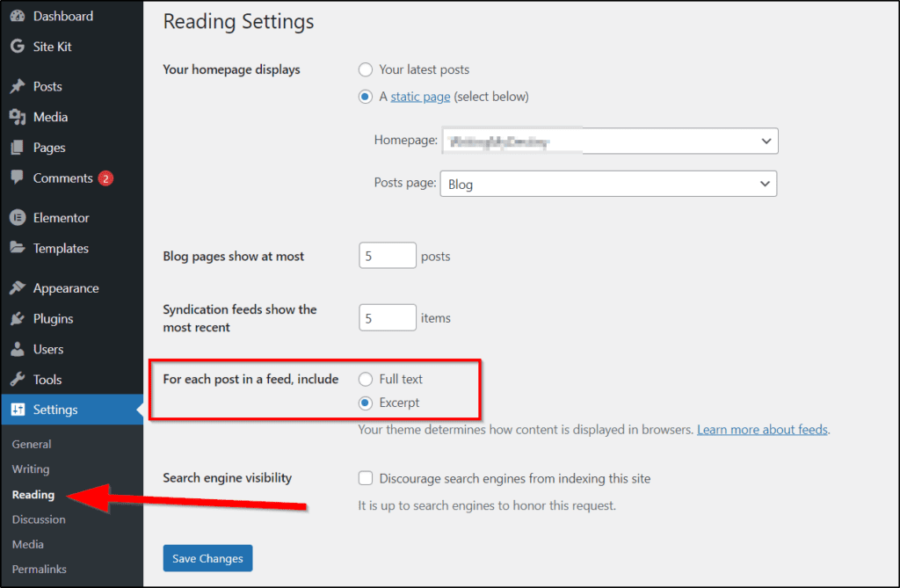The height and width of the screenshot is (588, 900).
Task: Select 'Your latest posts' for homepage display
Action: point(365,69)
